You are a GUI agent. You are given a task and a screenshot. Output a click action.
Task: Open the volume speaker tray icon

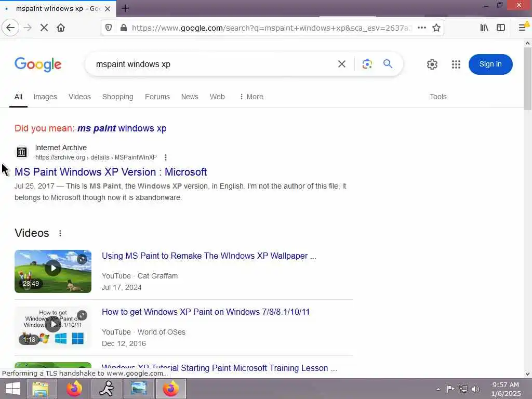(x=475, y=389)
